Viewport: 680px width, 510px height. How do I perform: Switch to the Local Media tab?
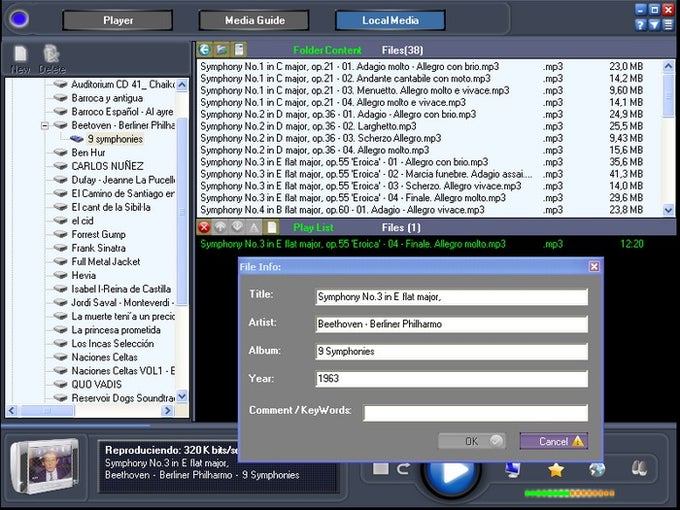tap(390, 20)
